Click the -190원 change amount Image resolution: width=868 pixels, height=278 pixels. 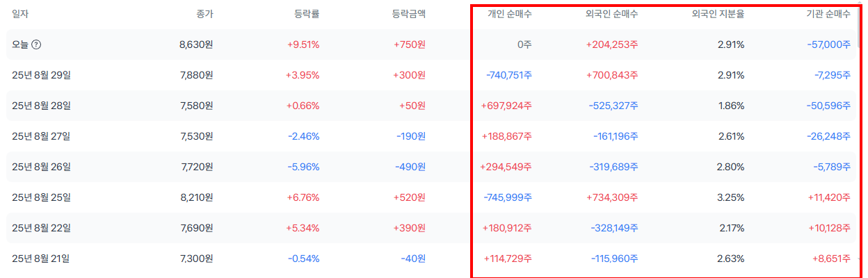coord(411,136)
